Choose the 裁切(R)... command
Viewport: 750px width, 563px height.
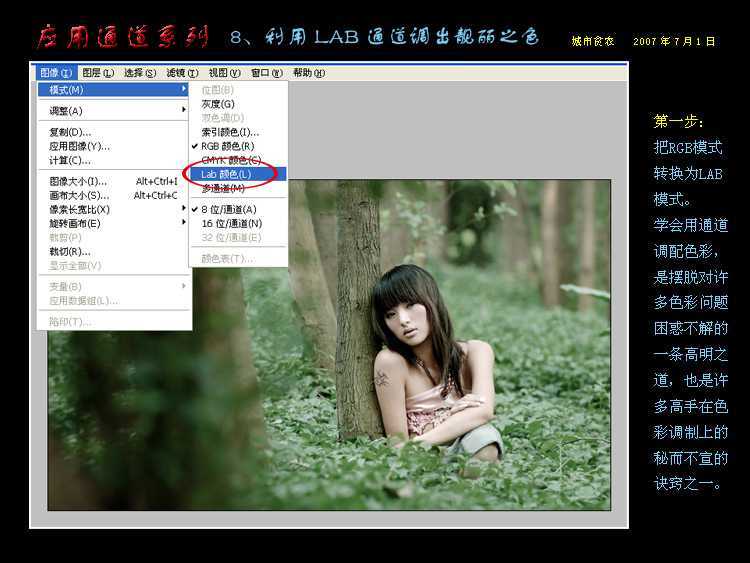coord(113,252)
